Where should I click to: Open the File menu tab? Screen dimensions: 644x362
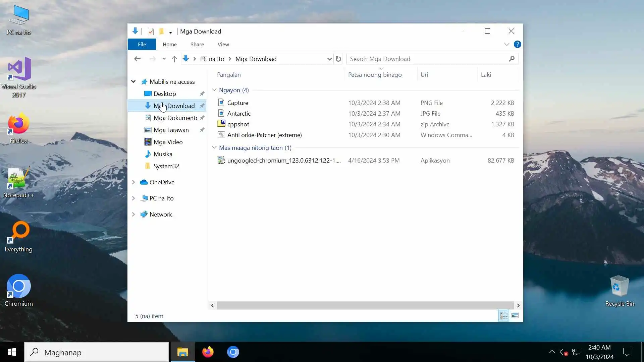[142, 44]
